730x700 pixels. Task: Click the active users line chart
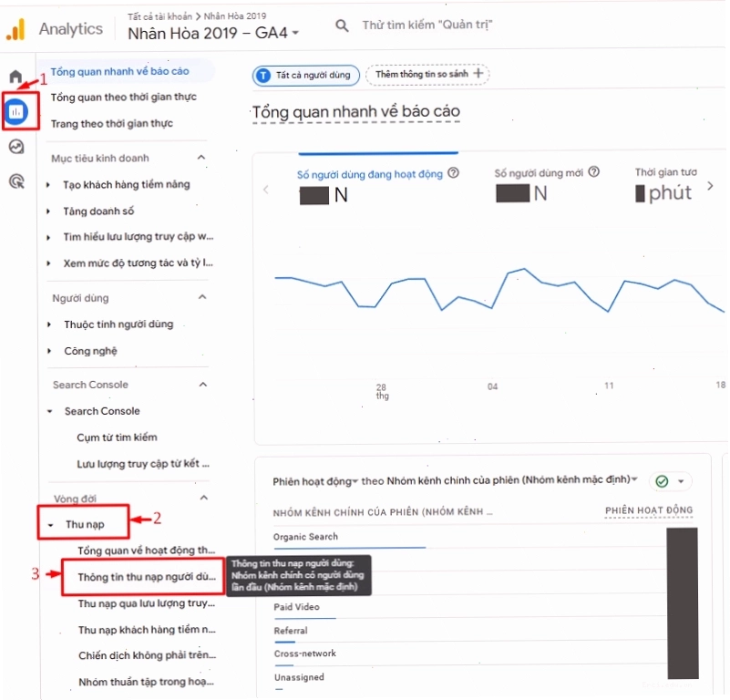click(x=499, y=291)
